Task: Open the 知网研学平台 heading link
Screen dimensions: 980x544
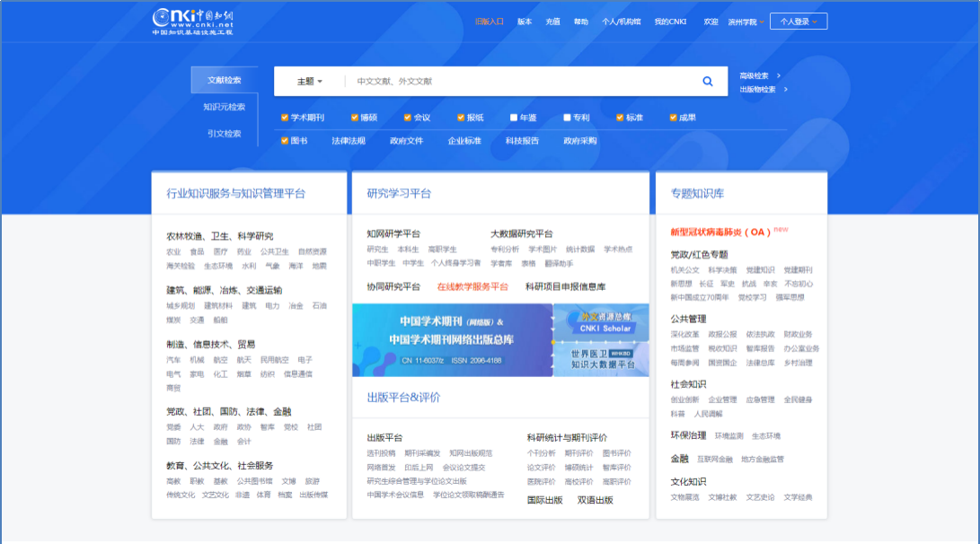Action: coord(393,233)
